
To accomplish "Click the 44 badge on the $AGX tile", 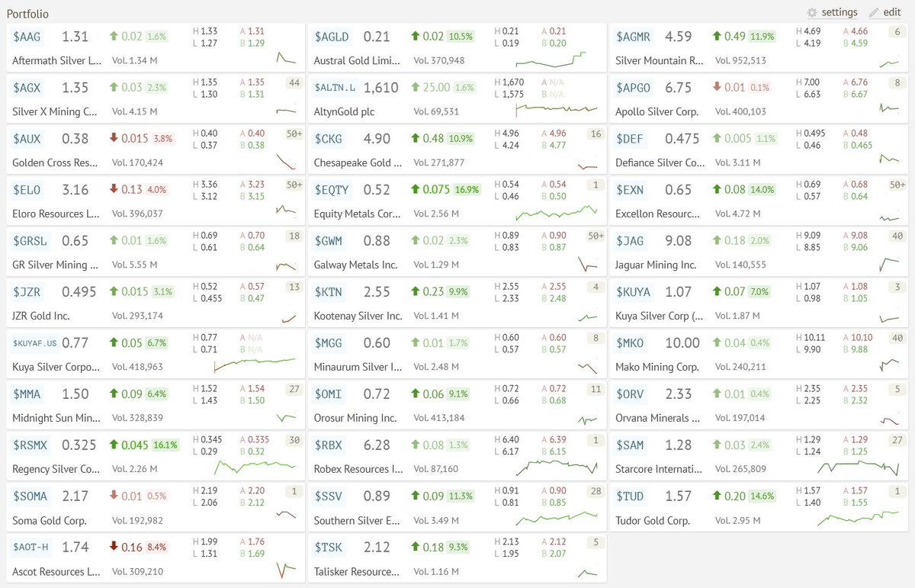I will point(294,82).
